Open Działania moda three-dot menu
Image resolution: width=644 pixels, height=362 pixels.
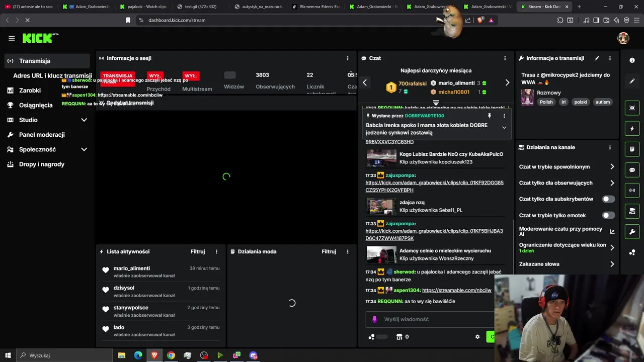pos(347,251)
